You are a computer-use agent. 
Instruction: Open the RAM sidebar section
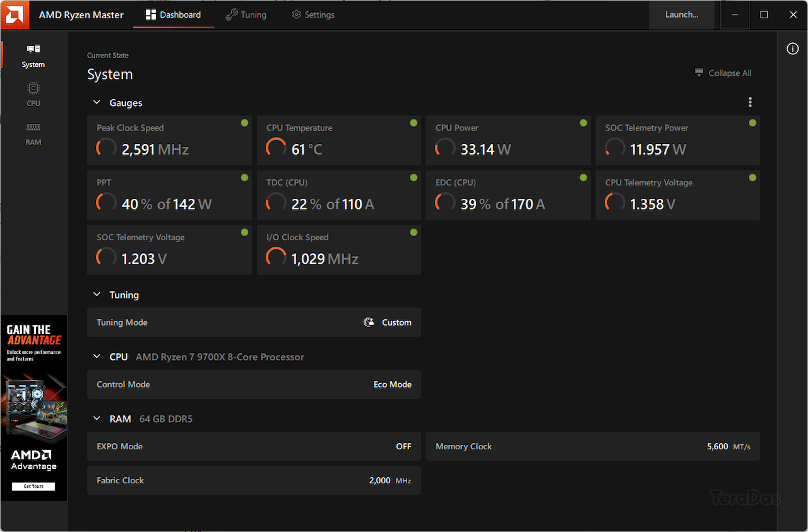[33, 133]
